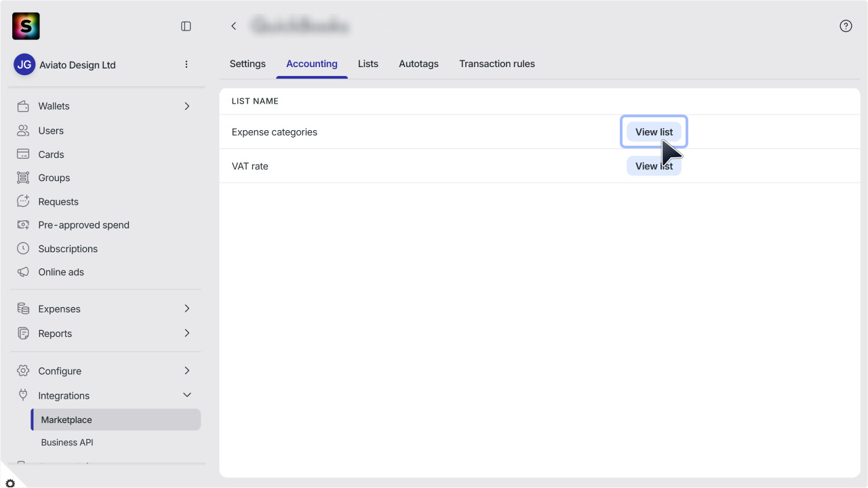
Task: Click the Expense categories row label
Action: point(275,132)
